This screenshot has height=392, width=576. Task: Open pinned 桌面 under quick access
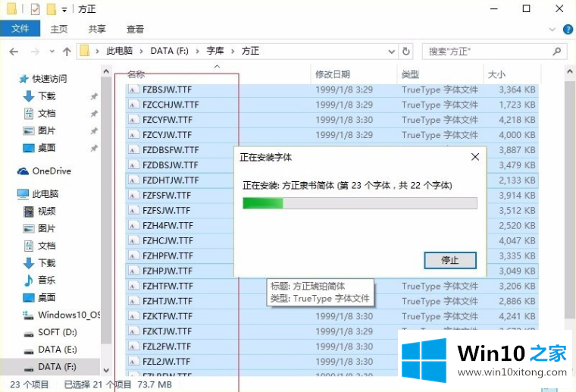click(x=47, y=148)
